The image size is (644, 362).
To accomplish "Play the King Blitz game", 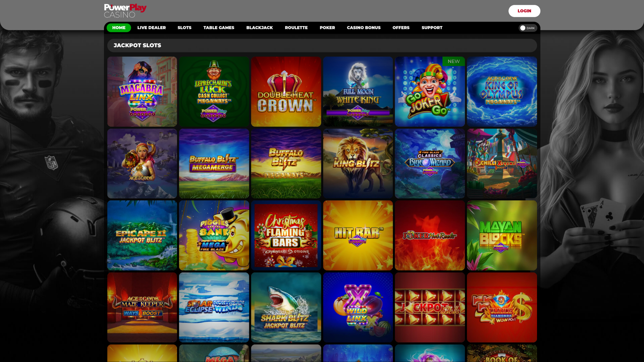I will pyautogui.click(x=358, y=163).
